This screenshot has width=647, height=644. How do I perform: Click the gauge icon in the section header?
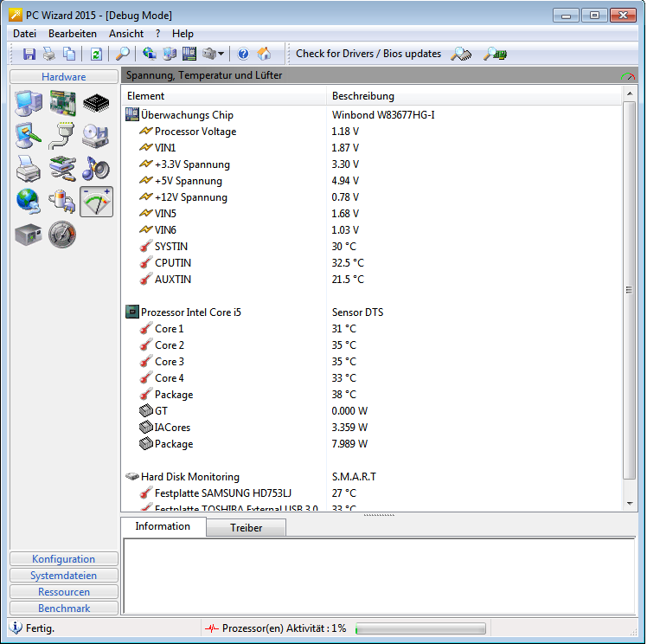628,76
